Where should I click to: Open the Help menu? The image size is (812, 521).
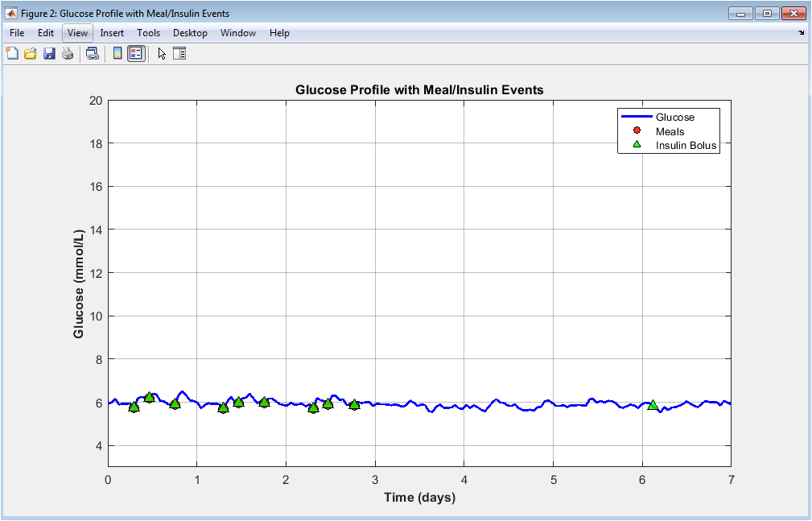point(279,33)
